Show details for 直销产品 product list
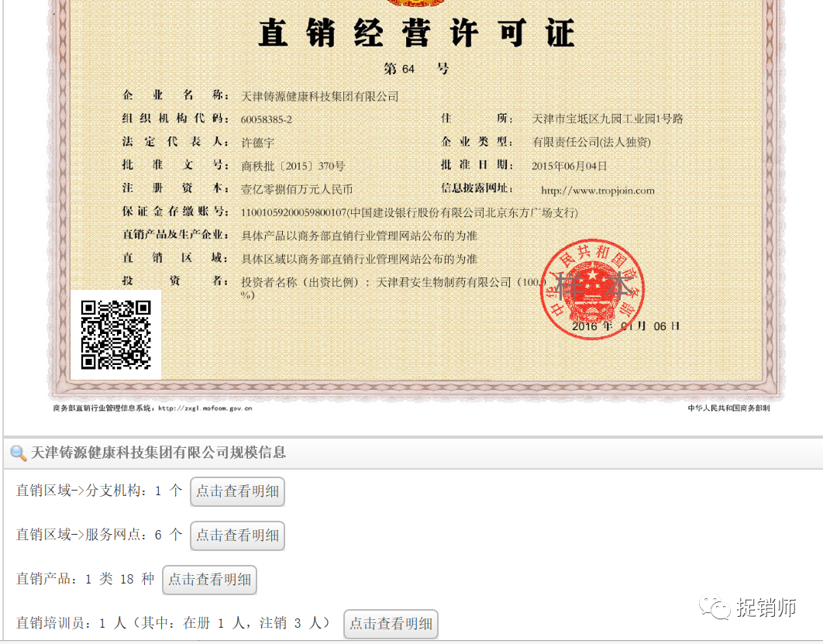The image size is (823, 644). point(209,580)
